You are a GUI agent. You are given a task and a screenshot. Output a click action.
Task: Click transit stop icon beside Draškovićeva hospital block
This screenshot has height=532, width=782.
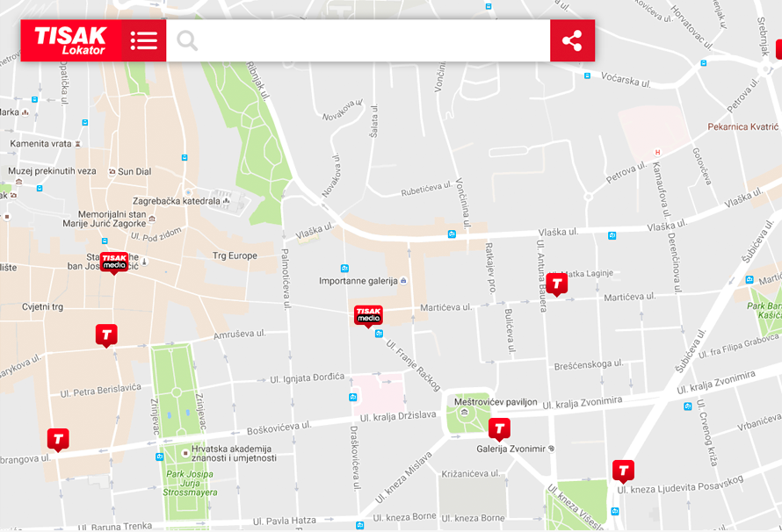point(353,397)
